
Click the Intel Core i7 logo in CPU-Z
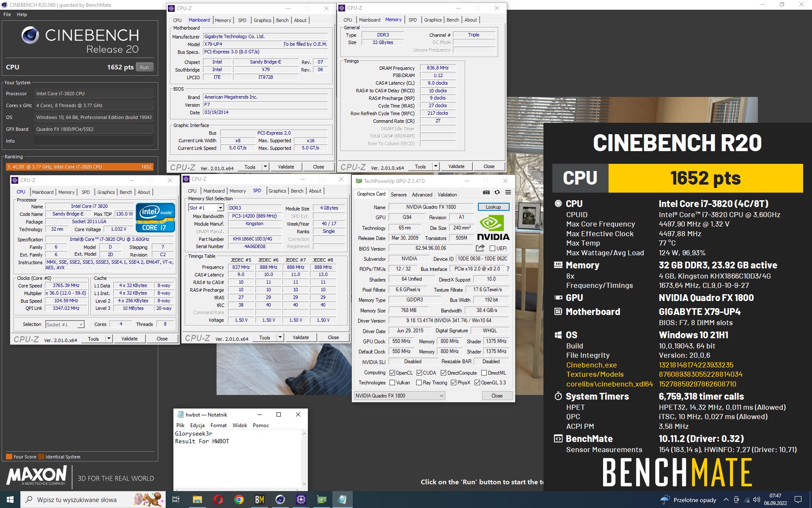[x=155, y=218]
